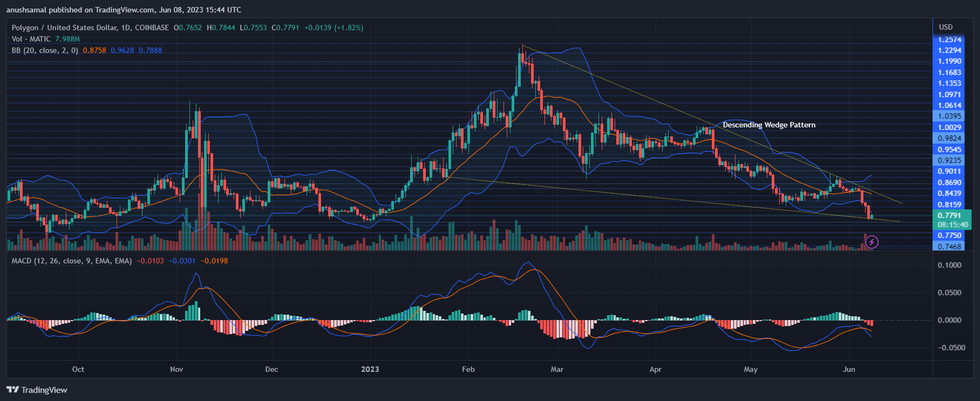Click the Nov label on the time axis

(176, 369)
